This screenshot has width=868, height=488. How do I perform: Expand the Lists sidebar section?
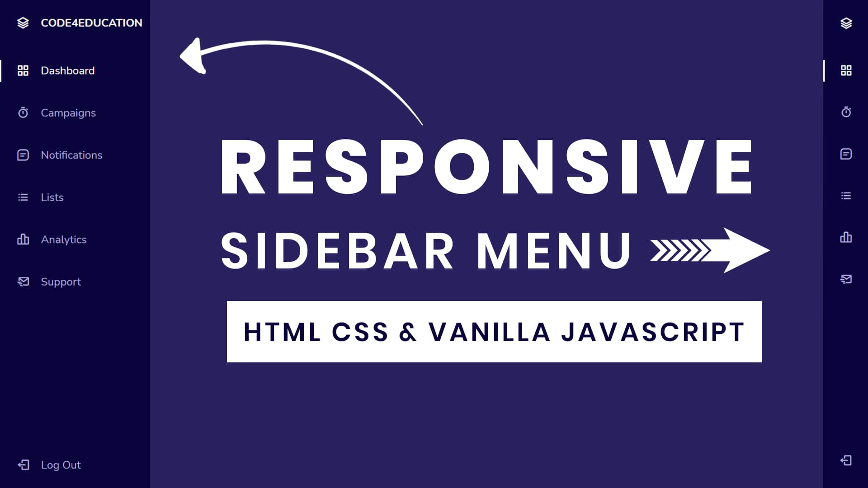coord(52,197)
